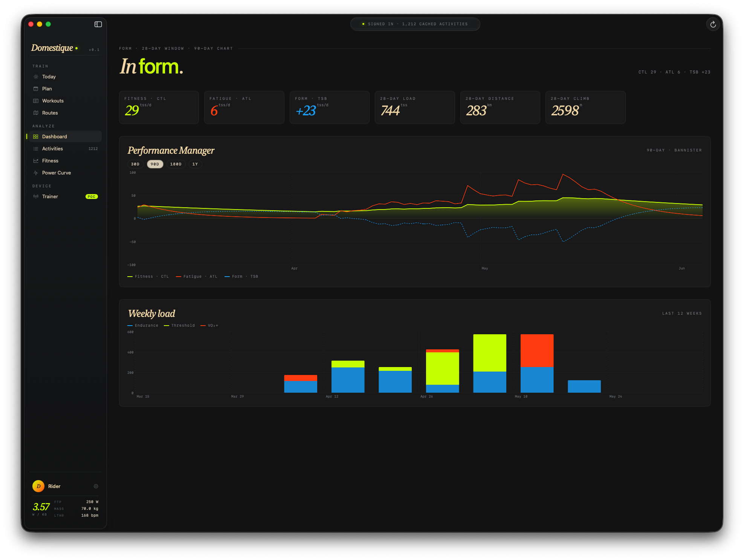
Task: Click the v0.1 version label
Action: pos(94,50)
